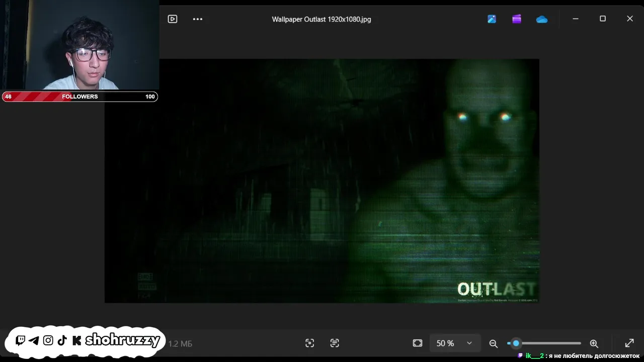Screen dimensions: 644x362
Task: Open the Clipchamp icon in title bar
Action: (517, 19)
